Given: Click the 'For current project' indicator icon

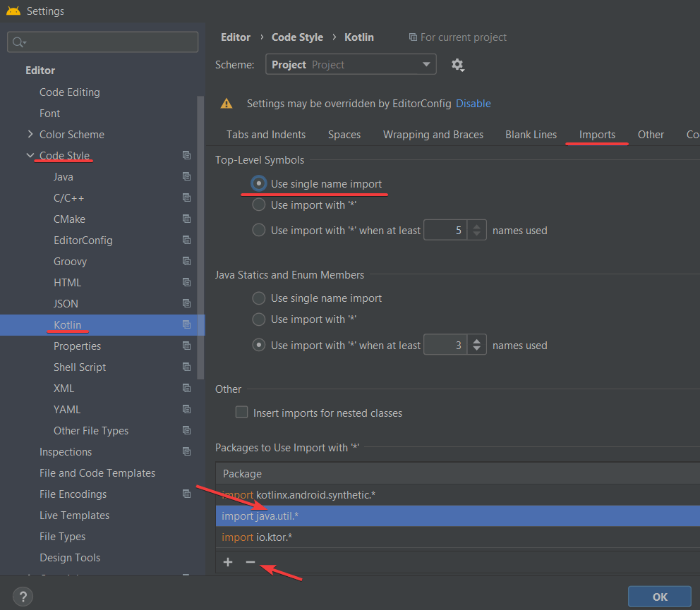Looking at the screenshot, I should (x=411, y=37).
